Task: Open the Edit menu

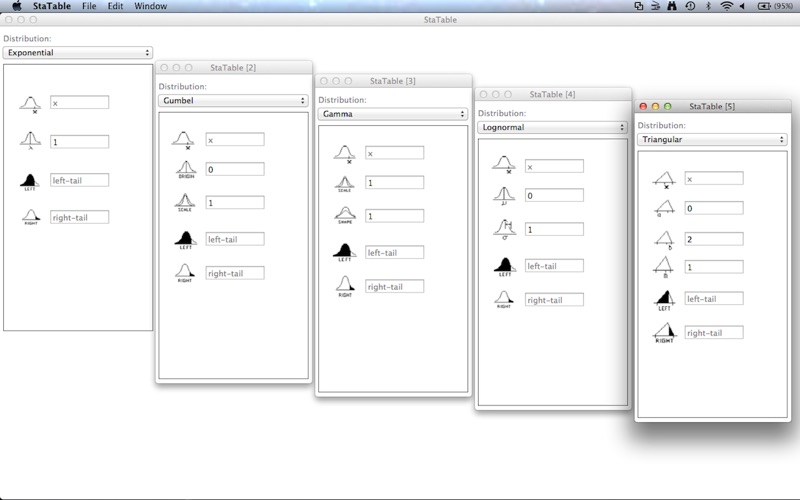Action: (116, 6)
